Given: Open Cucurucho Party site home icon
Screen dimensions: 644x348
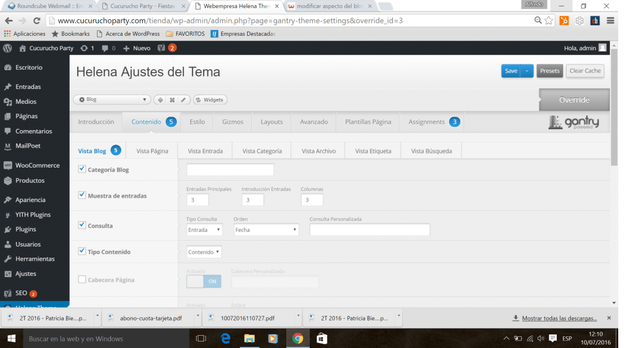Looking at the screenshot, I should click(23, 49).
